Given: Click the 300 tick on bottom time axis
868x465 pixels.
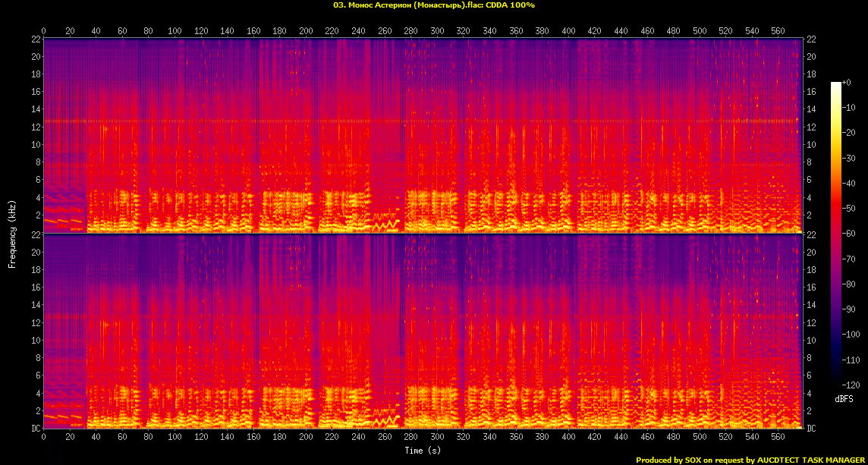Looking at the screenshot, I should click(x=437, y=437).
